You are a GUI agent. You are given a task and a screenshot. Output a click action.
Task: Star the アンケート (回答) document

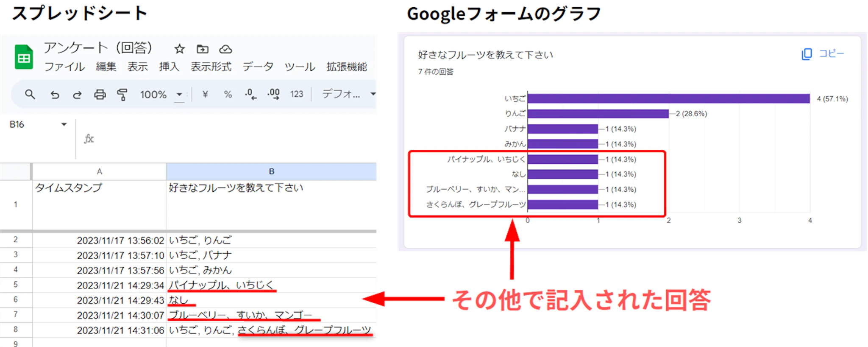180,49
